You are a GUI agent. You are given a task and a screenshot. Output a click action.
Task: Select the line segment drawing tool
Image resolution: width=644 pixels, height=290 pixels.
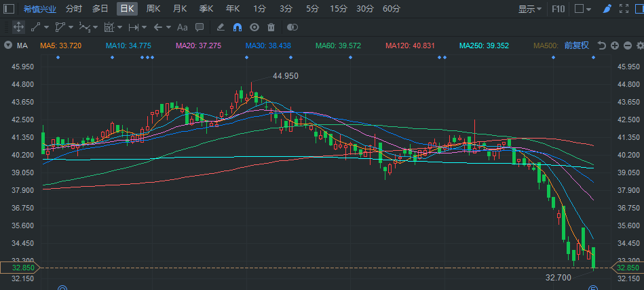(x=36, y=28)
